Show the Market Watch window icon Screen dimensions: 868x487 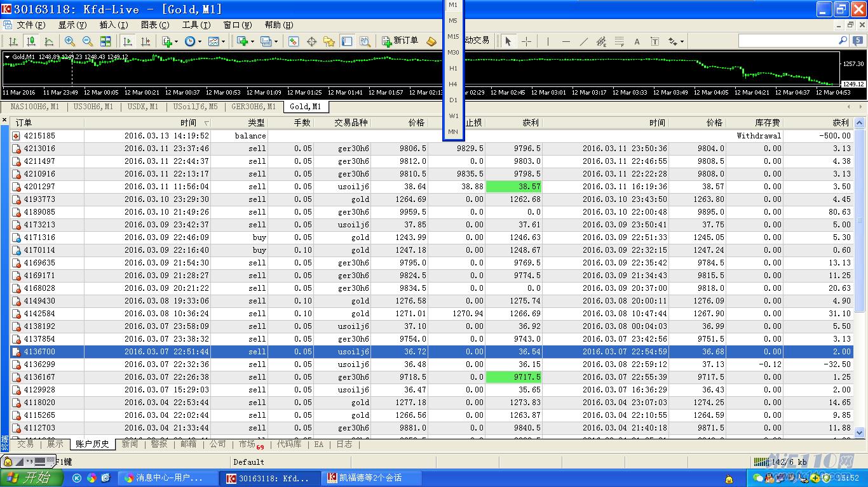pos(294,41)
